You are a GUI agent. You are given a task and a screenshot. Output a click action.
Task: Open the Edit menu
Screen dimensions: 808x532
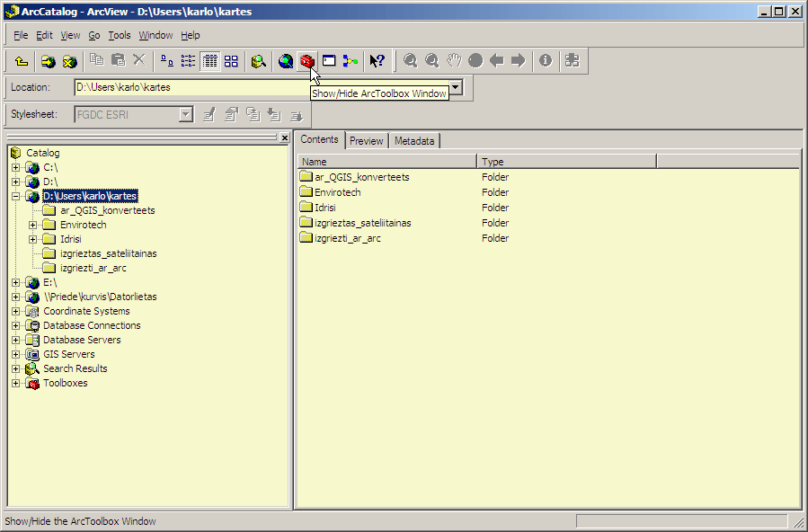[x=44, y=36]
